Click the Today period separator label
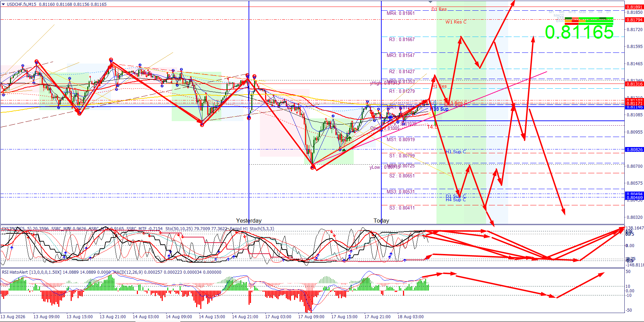Screen dimensions: 644x322 tap(381, 221)
